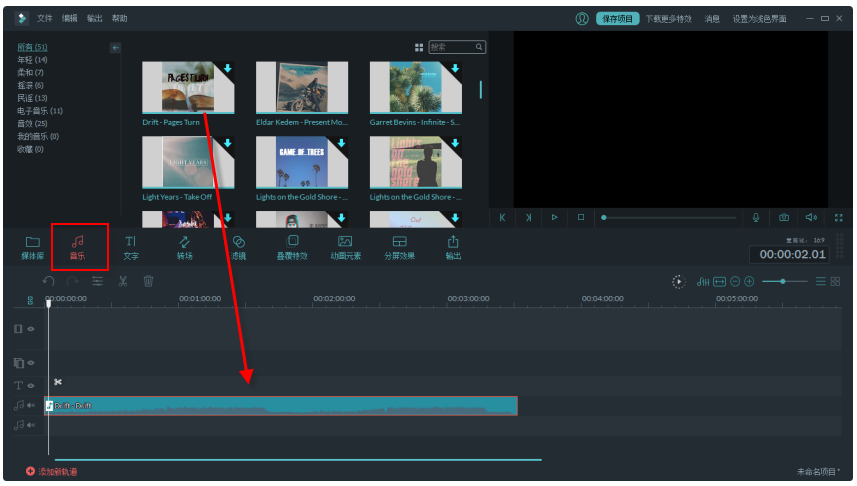Click the trash delete icon above timeline
The image size is (857, 486).
[x=148, y=281]
